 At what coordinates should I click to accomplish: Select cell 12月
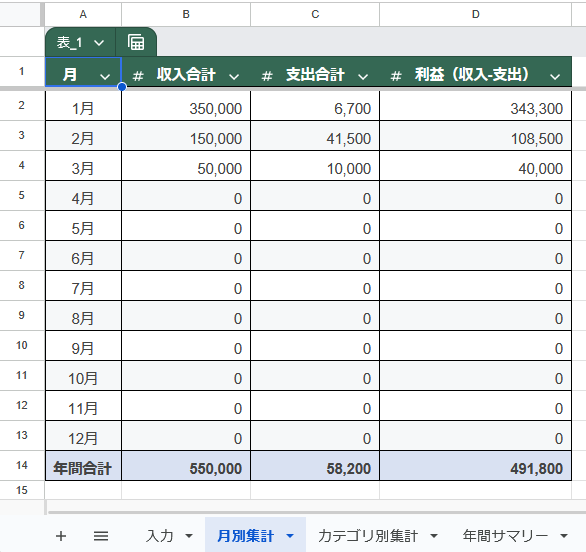83,436
